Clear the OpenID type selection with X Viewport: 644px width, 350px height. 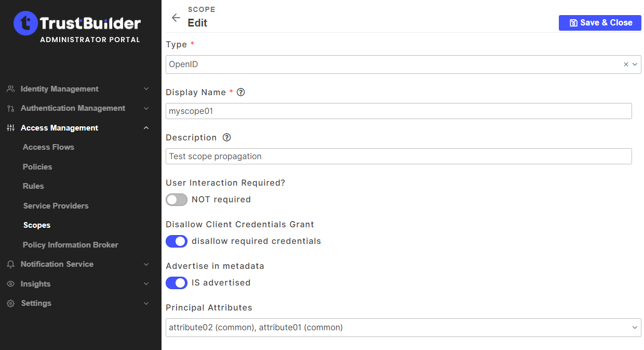coord(626,64)
